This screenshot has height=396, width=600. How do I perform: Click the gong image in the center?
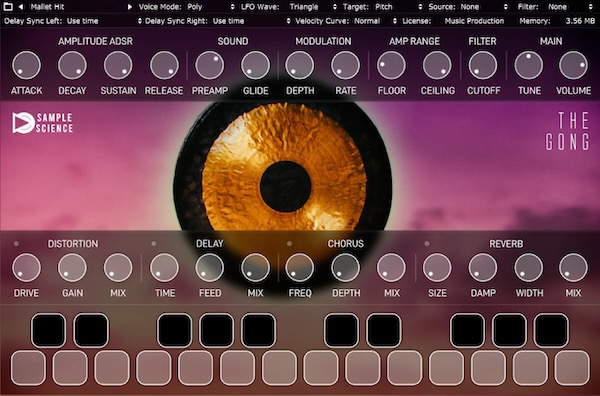click(x=284, y=185)
